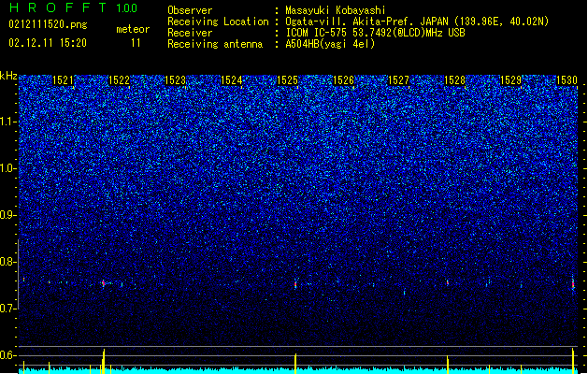Click the 0.6 kHz axis label
Screen dimensions: 588x374
click(x=8, y=355)
